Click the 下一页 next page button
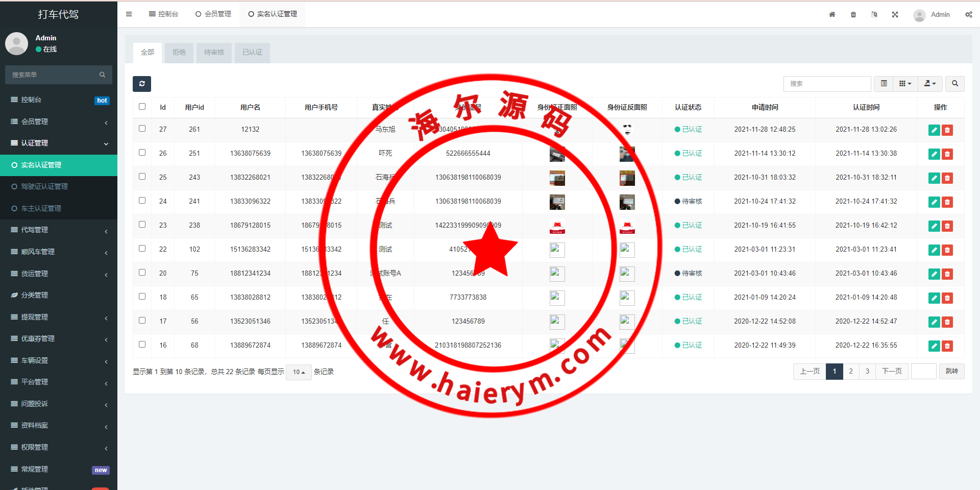Screen dimensions: 980x490 (x=892, y=372)
